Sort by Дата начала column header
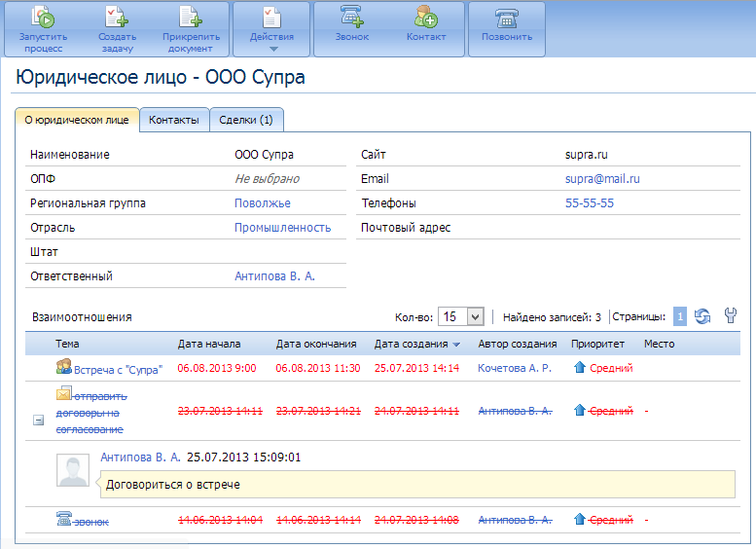The height and width of the screenshot is (549, 756). 209,344
